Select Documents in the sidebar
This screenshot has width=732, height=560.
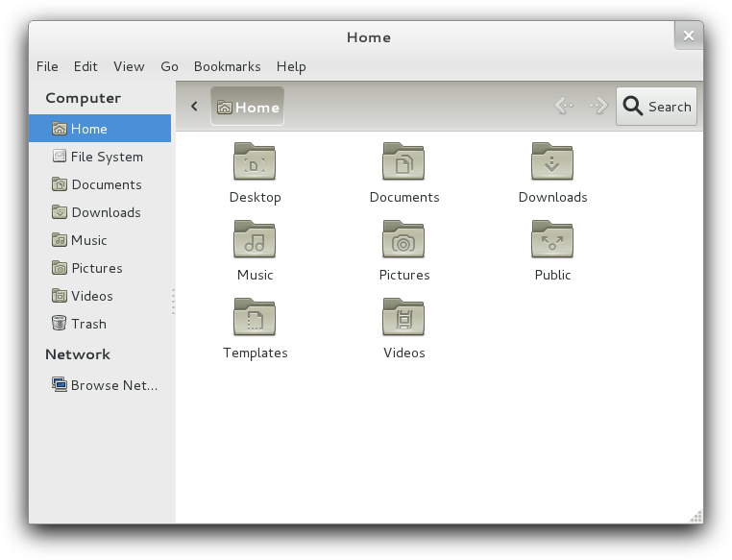(x=100, y=184)
